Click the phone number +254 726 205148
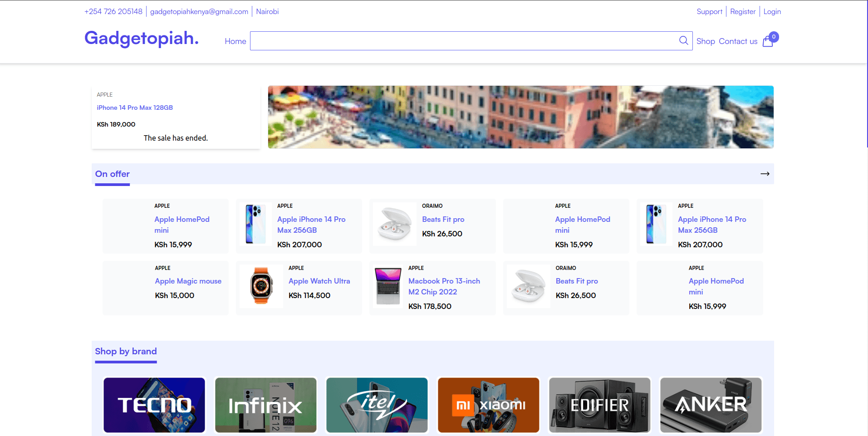This screenshot has width=868, height=436. point(113,11)
